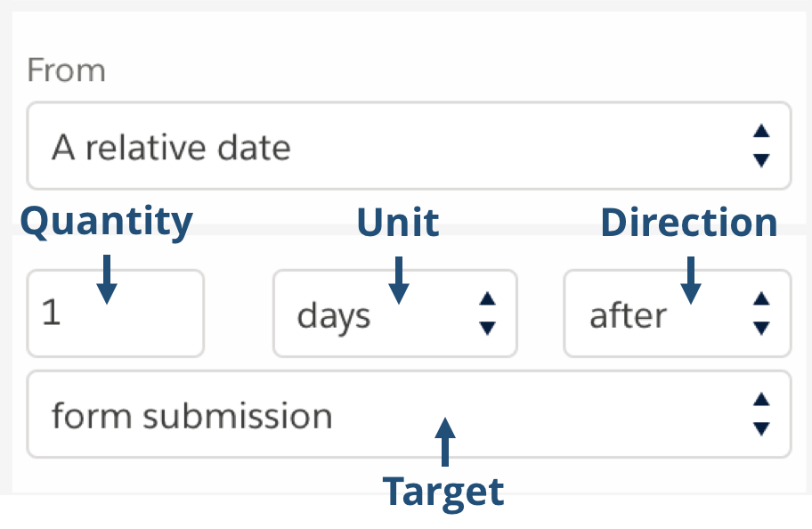Click the down triangle in the form submission dropdown
Viewport: 812px width, 529px height.
tap(760, 428)
